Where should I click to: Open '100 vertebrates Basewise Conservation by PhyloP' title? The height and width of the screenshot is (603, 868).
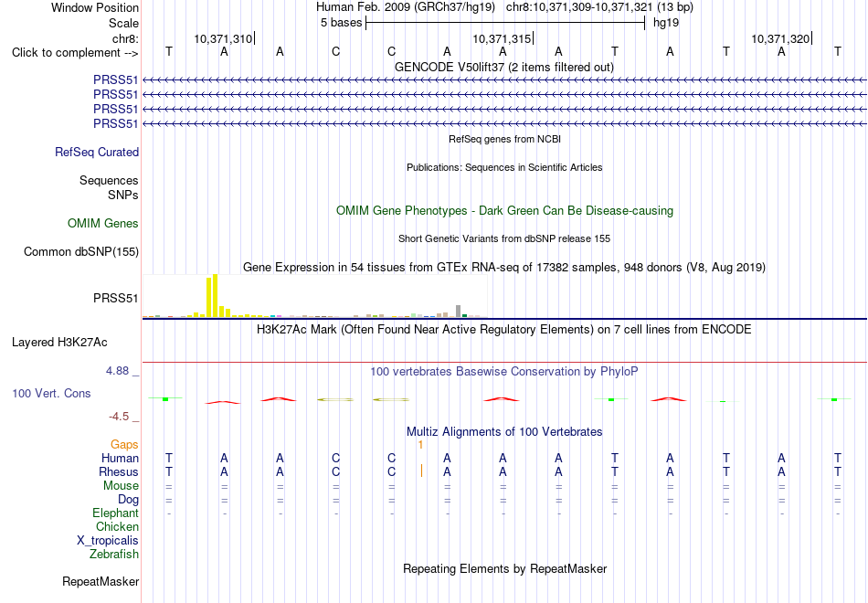504,372
